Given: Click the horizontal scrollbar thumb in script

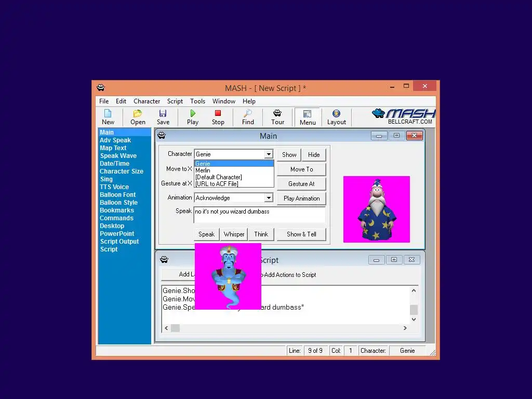Looking at the screenshot, I should [x=175, y=328].
